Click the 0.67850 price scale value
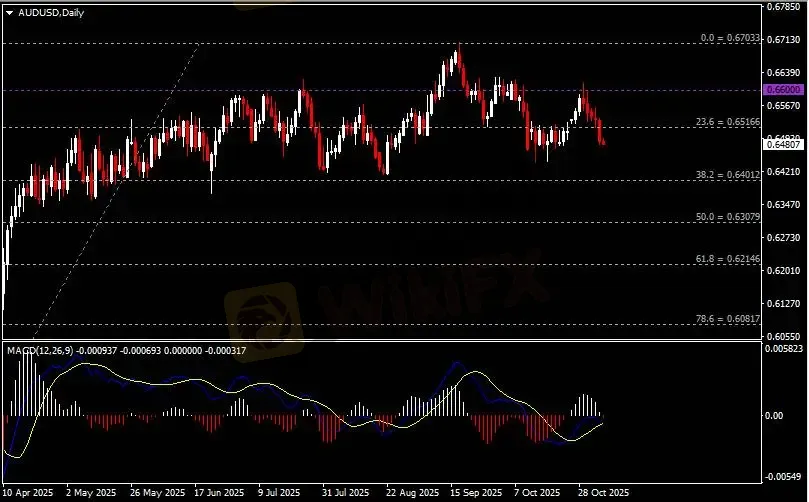809x502 pixels. [x=783, y=7]
